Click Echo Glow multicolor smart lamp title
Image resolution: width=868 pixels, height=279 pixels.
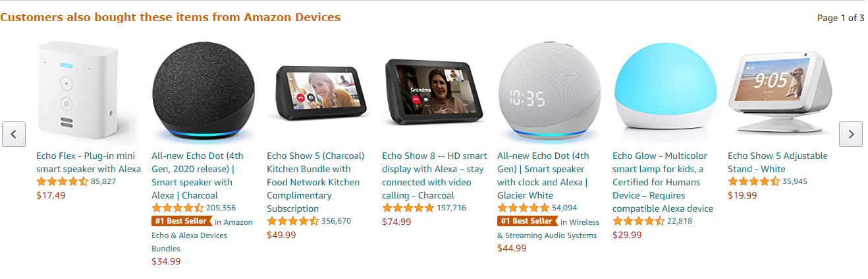tap(663, 182)
